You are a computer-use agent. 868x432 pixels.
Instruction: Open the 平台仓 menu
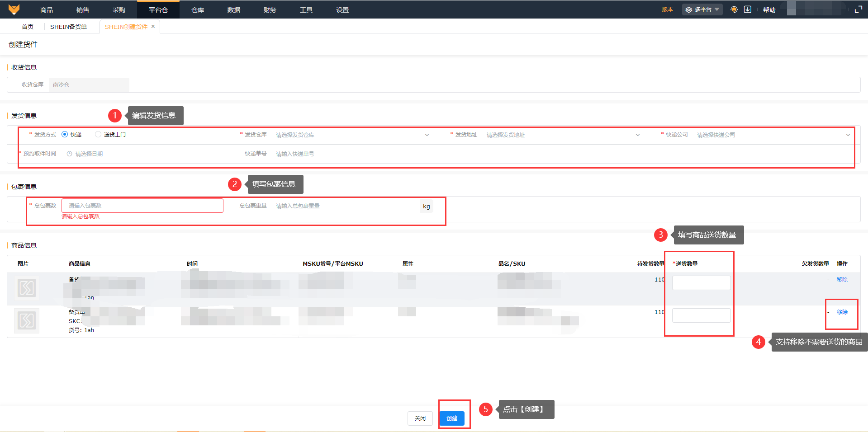tap(158, 10)
